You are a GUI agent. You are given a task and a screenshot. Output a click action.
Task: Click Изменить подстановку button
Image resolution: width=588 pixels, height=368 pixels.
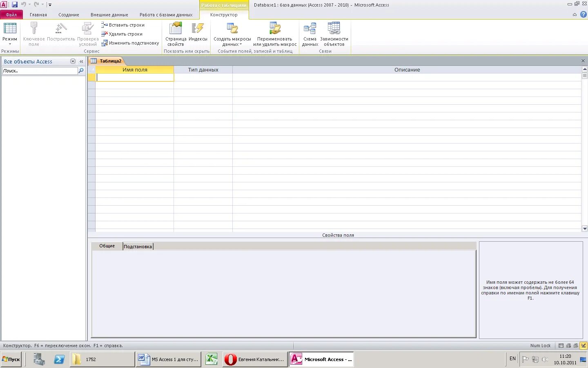pyautogui.click(x=130, y=43)
